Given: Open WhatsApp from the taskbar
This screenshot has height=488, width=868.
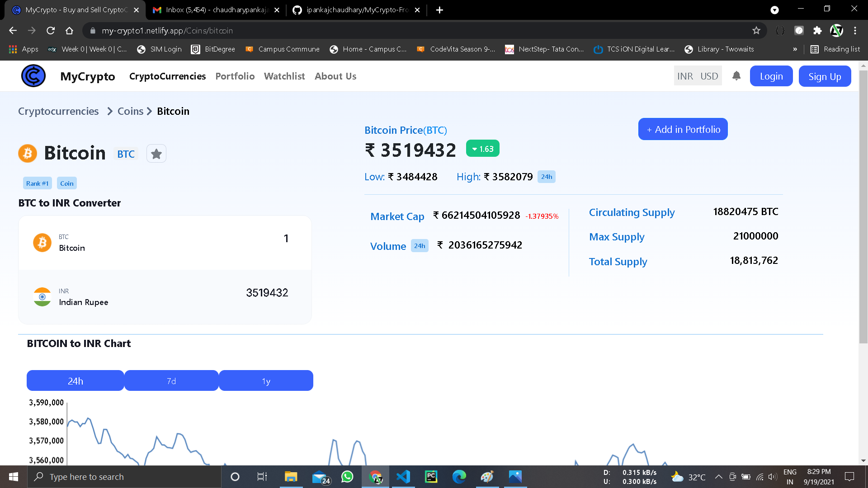Looking at the screenshot, I should click(x=347, y=477).
